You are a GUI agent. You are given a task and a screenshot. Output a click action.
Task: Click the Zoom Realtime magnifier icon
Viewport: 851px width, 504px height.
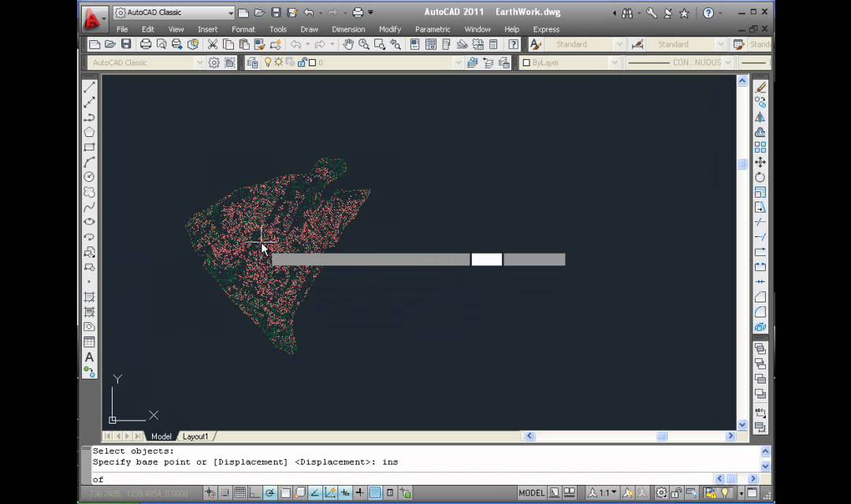[x=363, y=44]
